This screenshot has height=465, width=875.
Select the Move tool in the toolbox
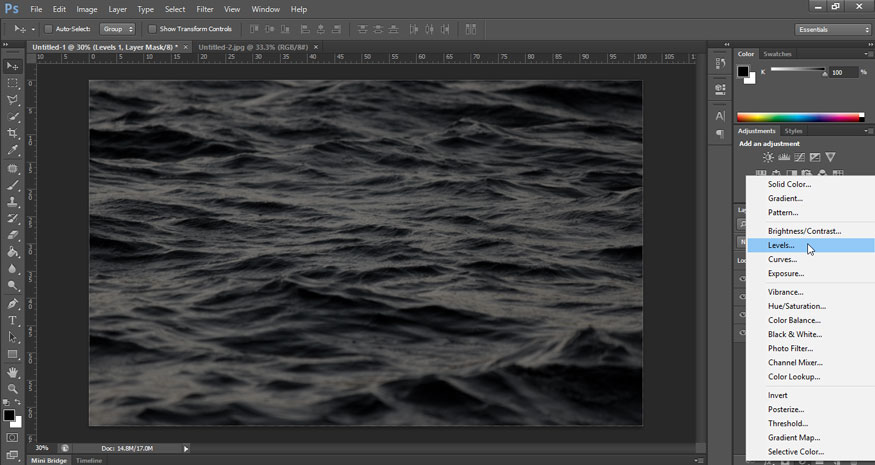point(12,66)
